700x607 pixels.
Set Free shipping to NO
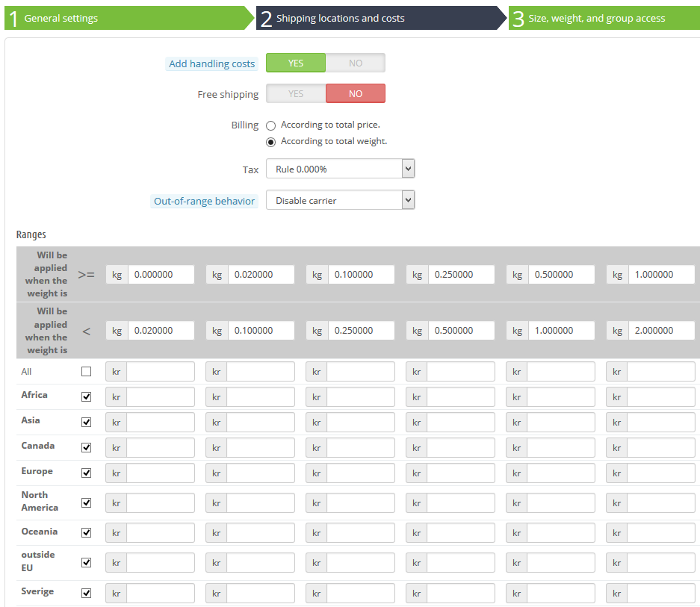pos(356,94)
